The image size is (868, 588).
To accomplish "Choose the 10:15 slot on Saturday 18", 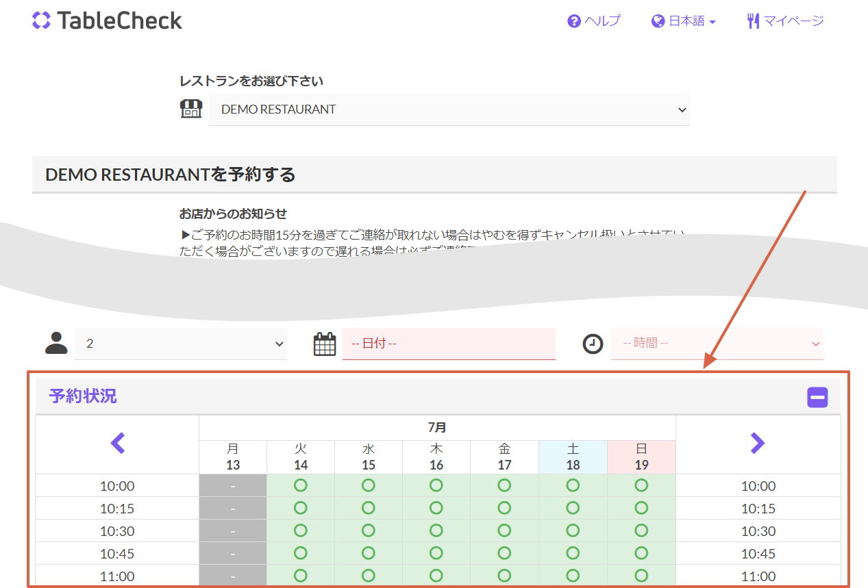I will coord(573,508).
